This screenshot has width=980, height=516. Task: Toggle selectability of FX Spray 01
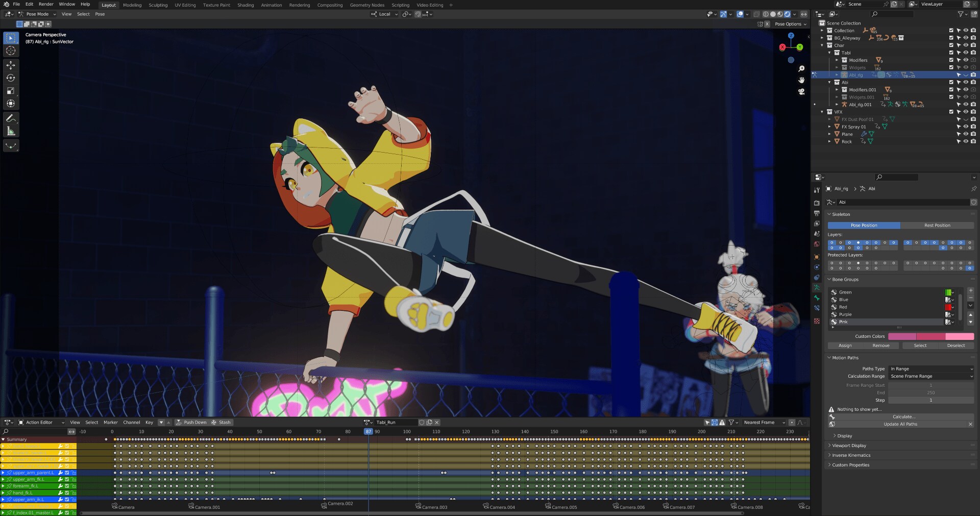(959, 127)
